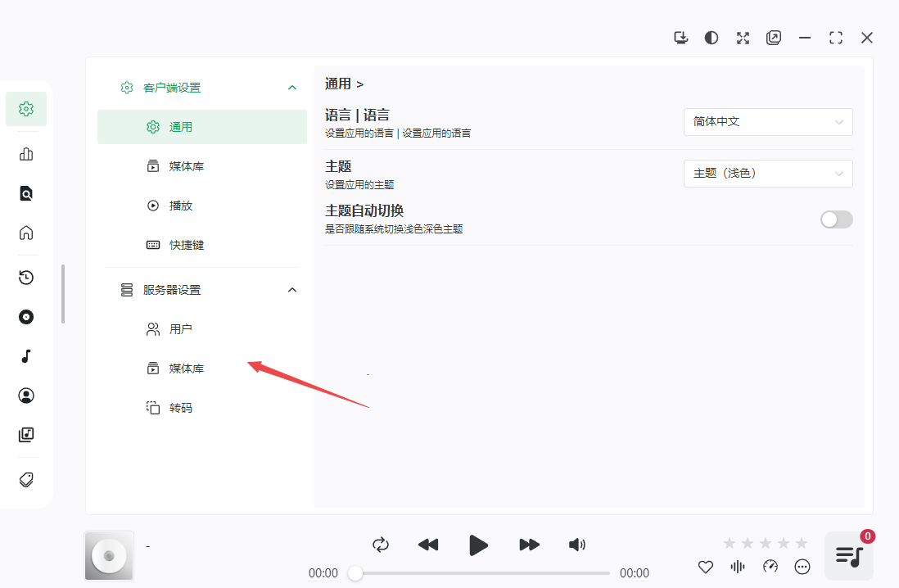The width and height of the screenshot is (899, 588).
Task: Select 快捷键 in the settings menu
Action: 186,245
